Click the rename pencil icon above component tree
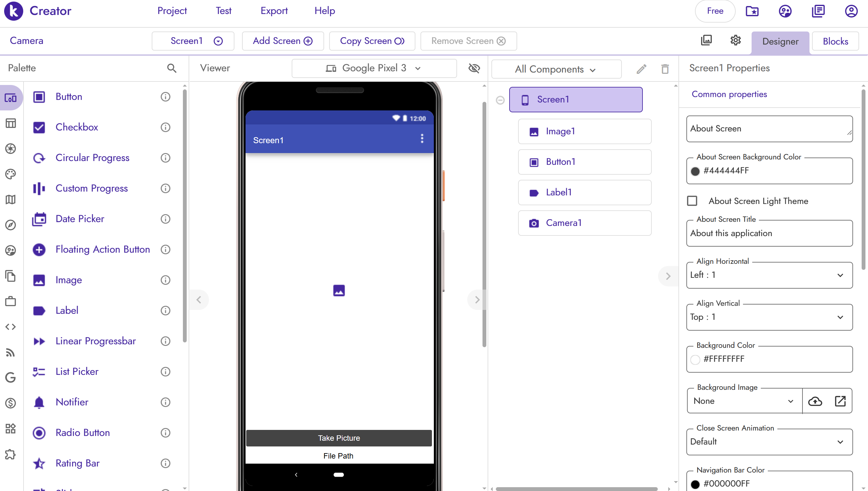This screenshot has height=491, width=868. point(641,69)
